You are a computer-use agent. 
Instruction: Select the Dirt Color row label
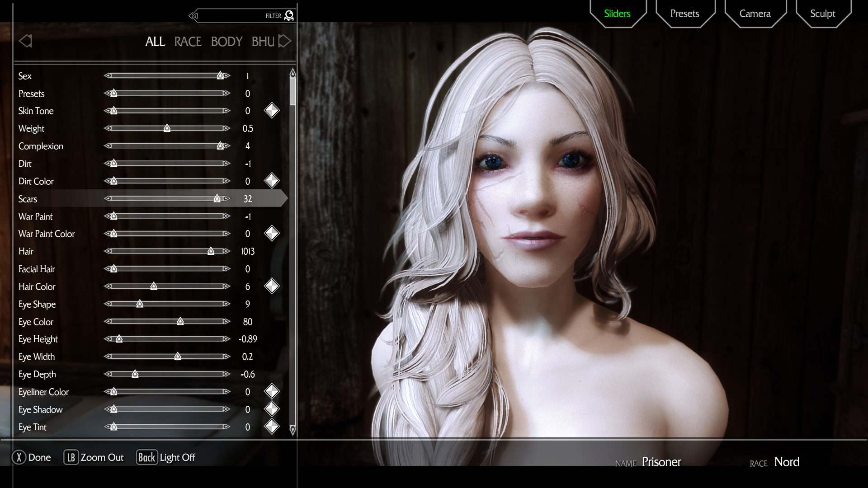(36, 181)
